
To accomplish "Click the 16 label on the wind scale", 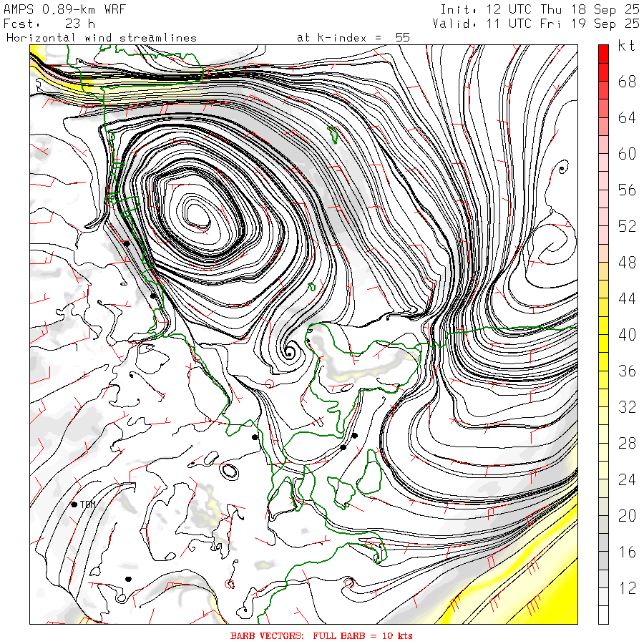I will tap(627, 552).
